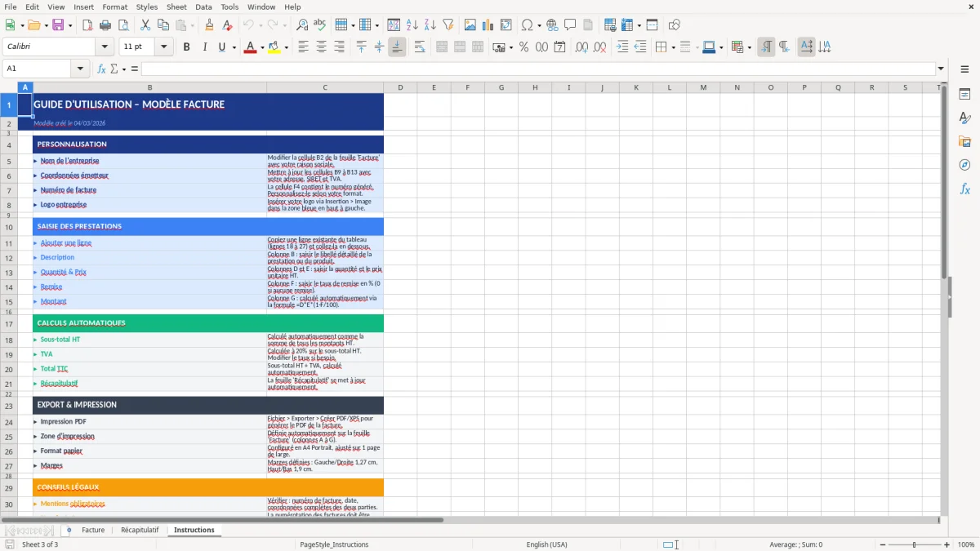Select Clone Formatting paintbrush
Image resolution: width=980 pixels, height=551 pixels.
point(209,25)
